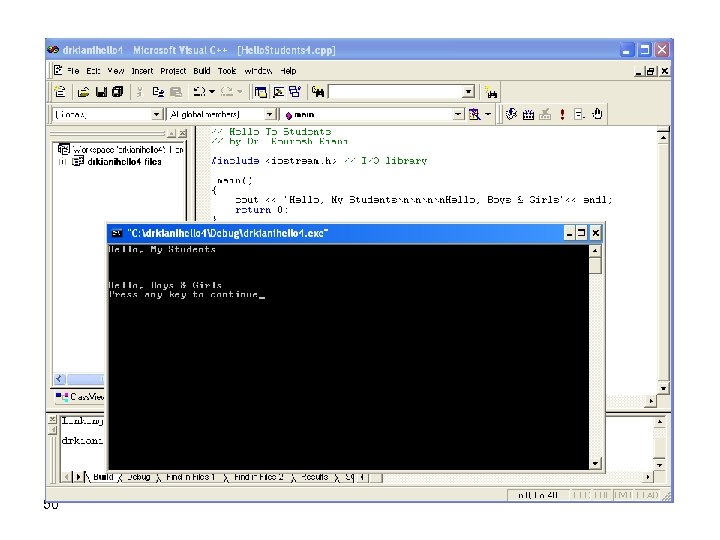Switch to the Debug output tab
The image size is (720, 540).
click(x=138, y=477)
